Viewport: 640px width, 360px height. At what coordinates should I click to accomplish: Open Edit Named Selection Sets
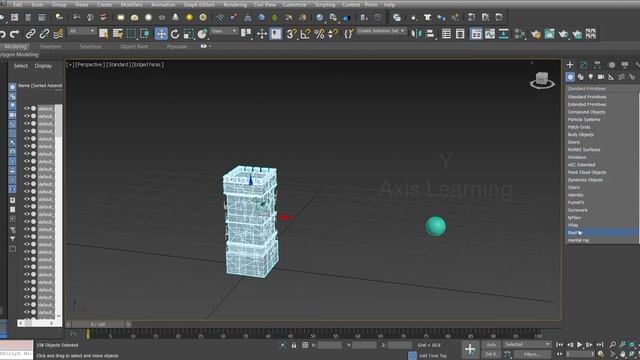[x=349, y=34]
